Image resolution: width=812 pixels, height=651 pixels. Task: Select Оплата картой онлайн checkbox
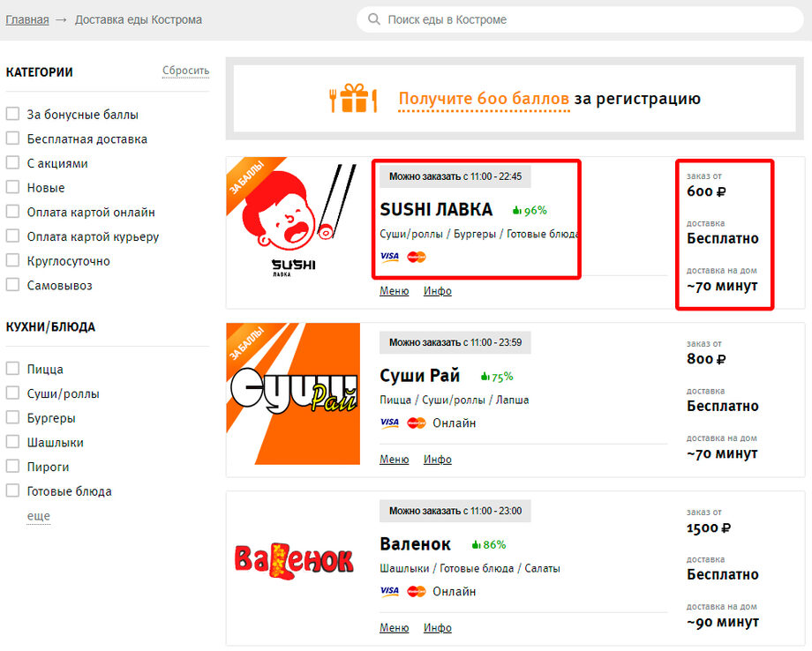pyautogui.click(x=12, y=211)
